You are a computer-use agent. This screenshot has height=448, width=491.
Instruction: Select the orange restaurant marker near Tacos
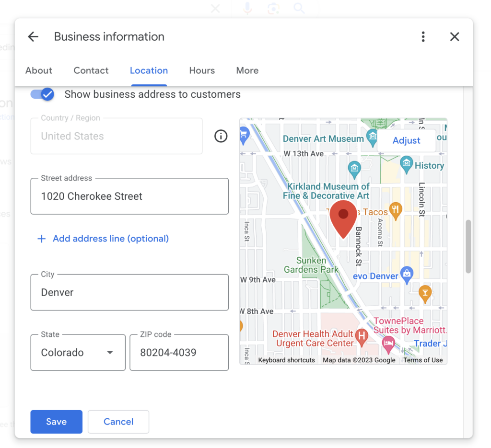396,211
